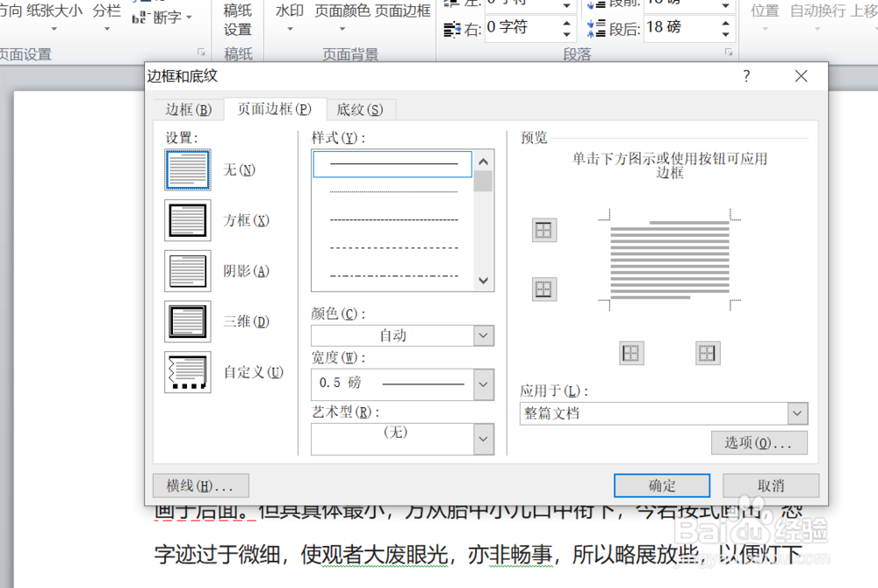This screenshot has width=878, height=588.
Task: Increase the right indent (右) value
Action: click(566, 23)
